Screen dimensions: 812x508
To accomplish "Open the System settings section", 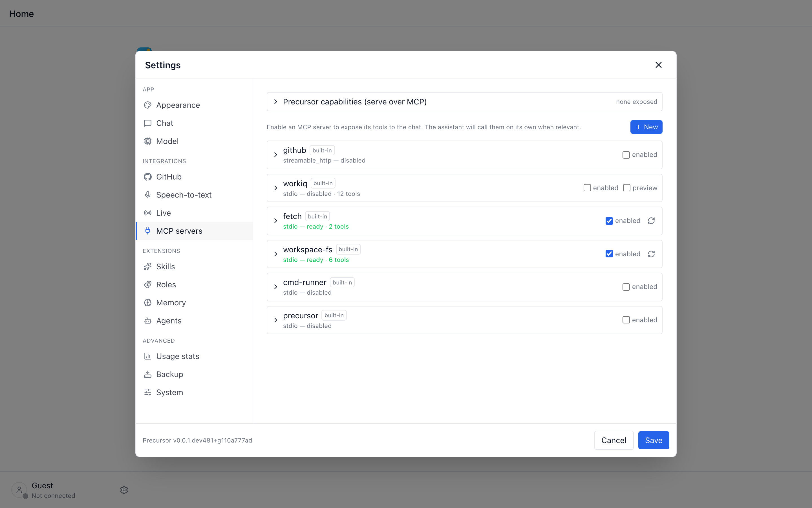I will pos(194,392).
